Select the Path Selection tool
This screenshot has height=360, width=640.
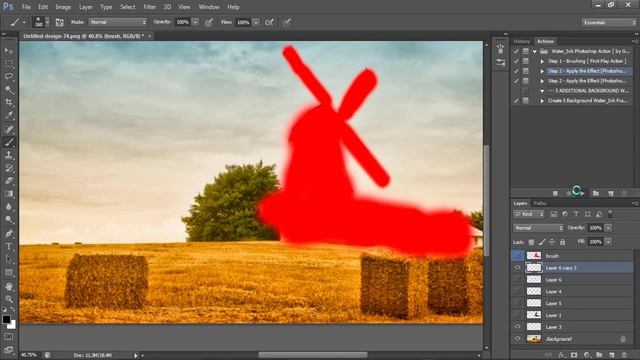point(9,259)
